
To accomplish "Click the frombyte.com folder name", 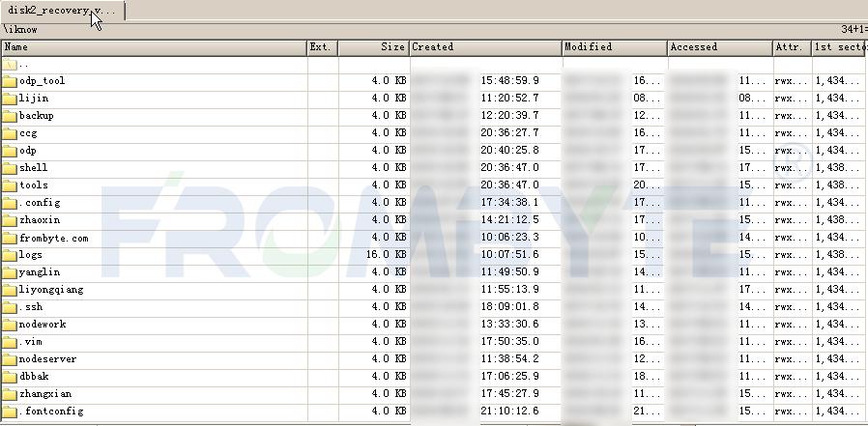I will point(54,238).
